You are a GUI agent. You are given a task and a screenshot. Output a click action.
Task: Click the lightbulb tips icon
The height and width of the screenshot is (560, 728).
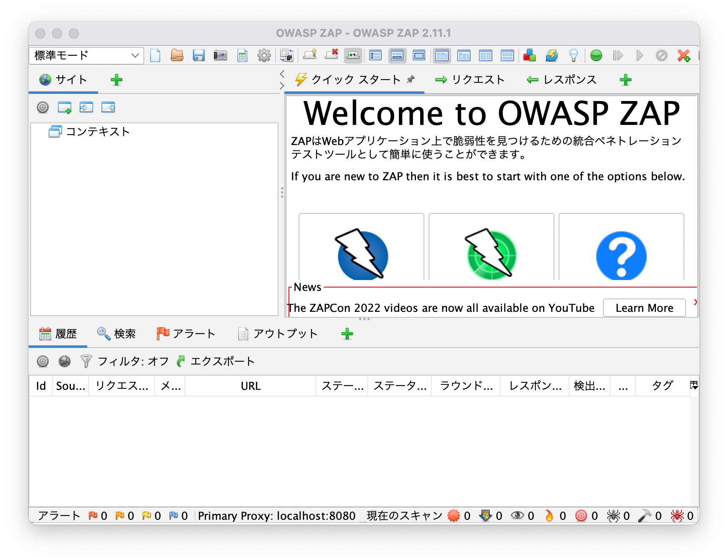click(573, 55)
